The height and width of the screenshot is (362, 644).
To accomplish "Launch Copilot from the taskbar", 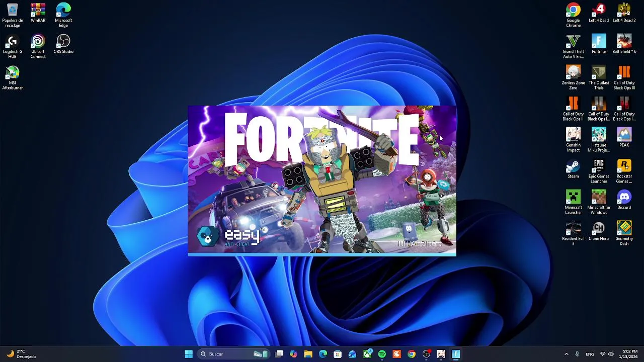I will coord(293,354).
